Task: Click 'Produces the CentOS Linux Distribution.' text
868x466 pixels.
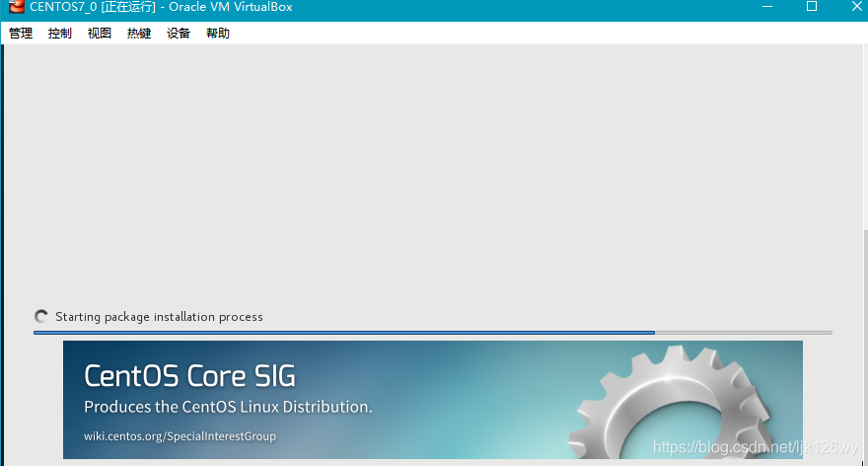Action: click(x=228, y=407)
